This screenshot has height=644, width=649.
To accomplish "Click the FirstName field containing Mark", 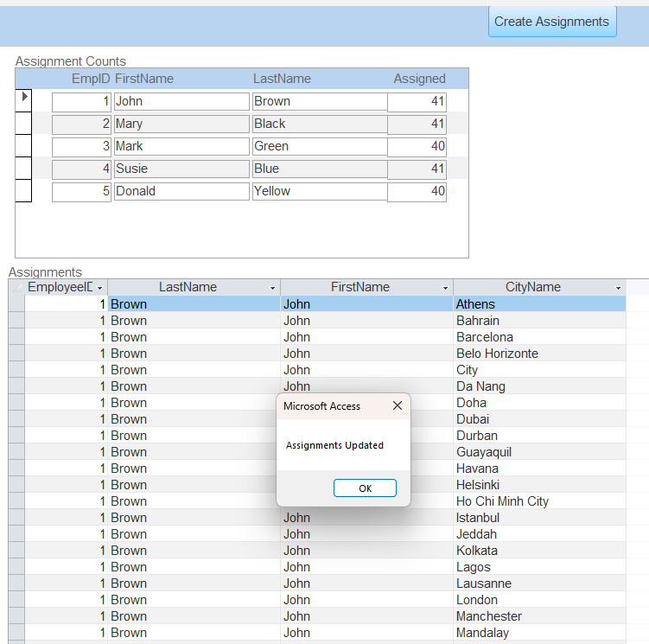I will pyautogui.click(x=181, y=146).
